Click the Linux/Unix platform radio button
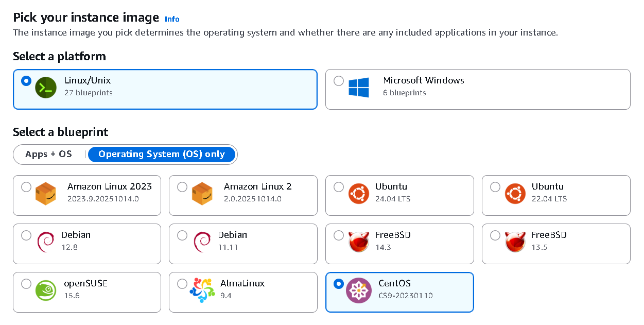Viewport: 644px width, 325px height. coord(26,81)
